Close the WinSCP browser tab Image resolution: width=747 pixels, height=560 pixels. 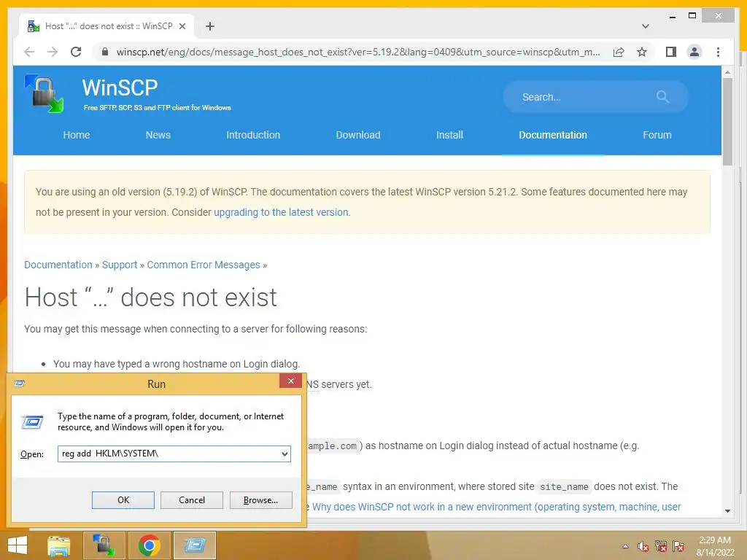click(182, 26)
